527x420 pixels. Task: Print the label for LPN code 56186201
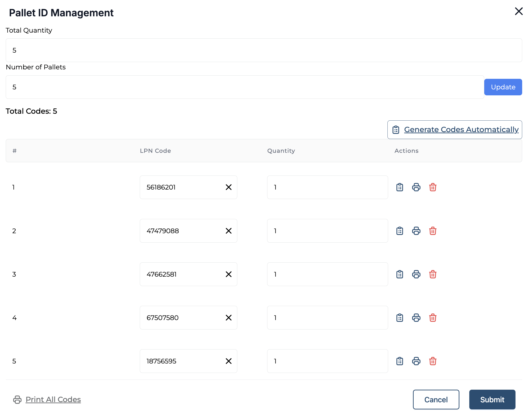[x=416, y=187]
